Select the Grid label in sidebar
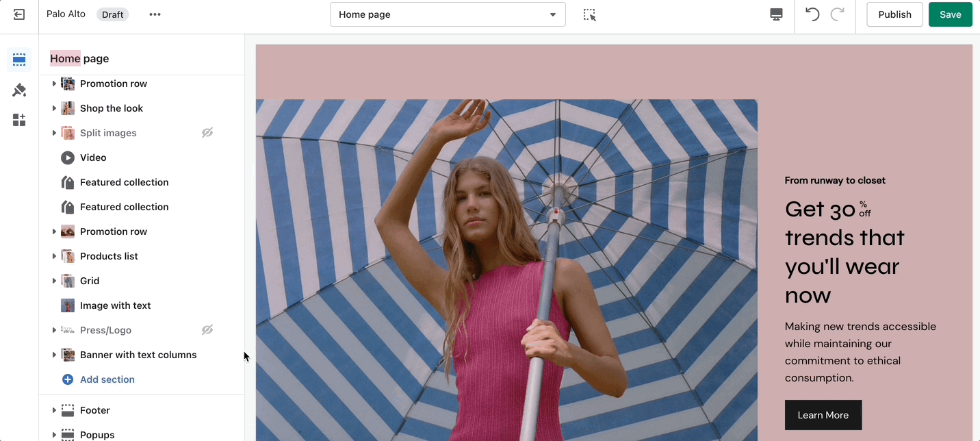This screenshot has height=441, width=980. coord(90,281)
